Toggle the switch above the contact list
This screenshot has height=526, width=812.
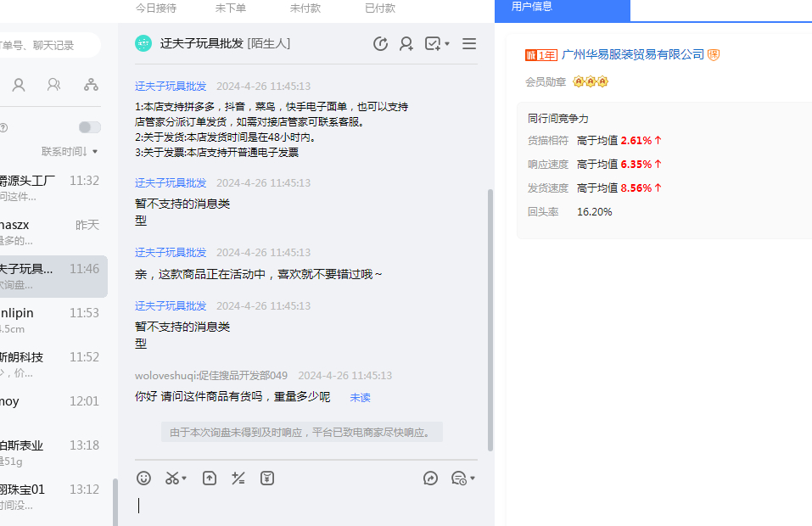click(89, 127)
